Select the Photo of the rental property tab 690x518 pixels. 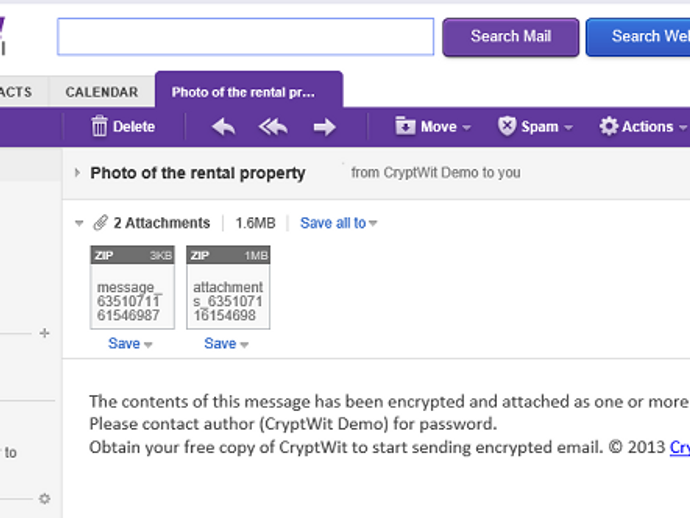coord(244,92)
